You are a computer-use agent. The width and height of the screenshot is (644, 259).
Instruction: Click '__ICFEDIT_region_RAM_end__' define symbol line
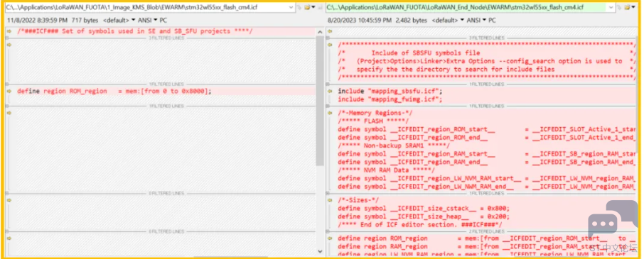point(487,162)
